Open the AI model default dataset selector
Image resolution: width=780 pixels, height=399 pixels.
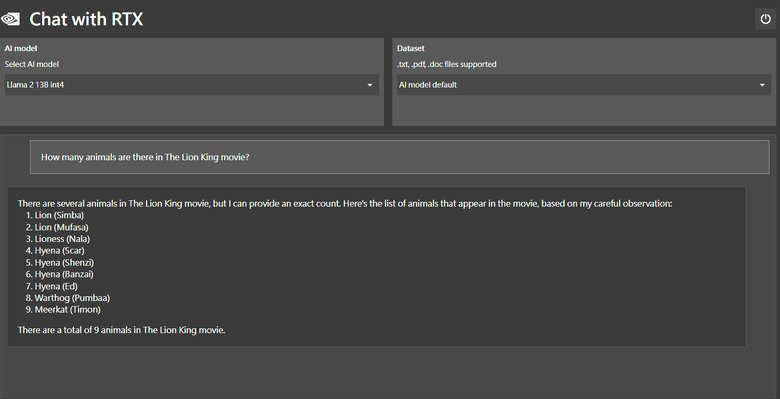click(584, 85)
